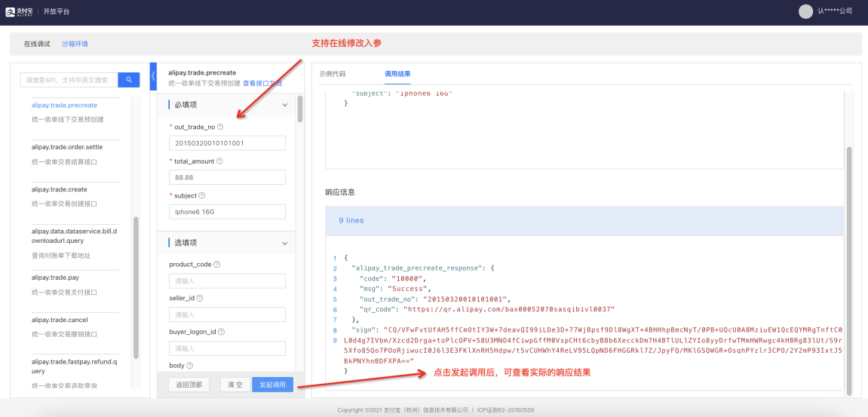Select alipay.trade.order.settle in API list
868x417 pixels.
[67, 147]
